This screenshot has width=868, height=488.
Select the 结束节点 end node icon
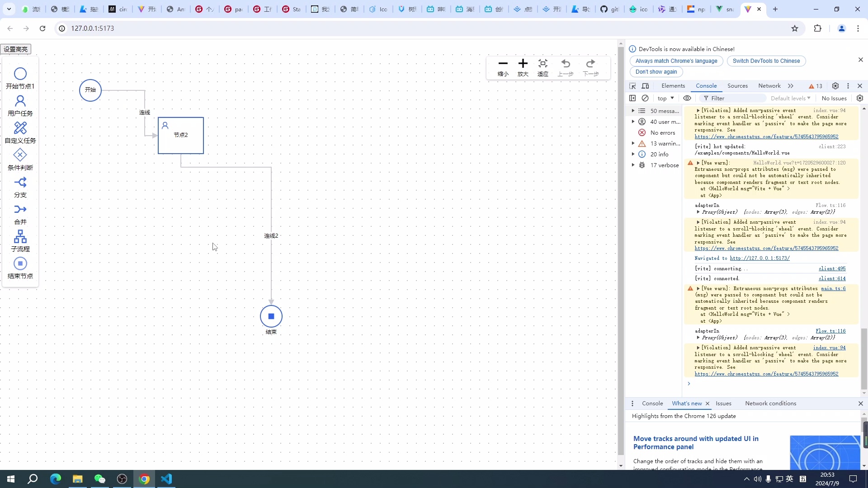pos(20,264)
